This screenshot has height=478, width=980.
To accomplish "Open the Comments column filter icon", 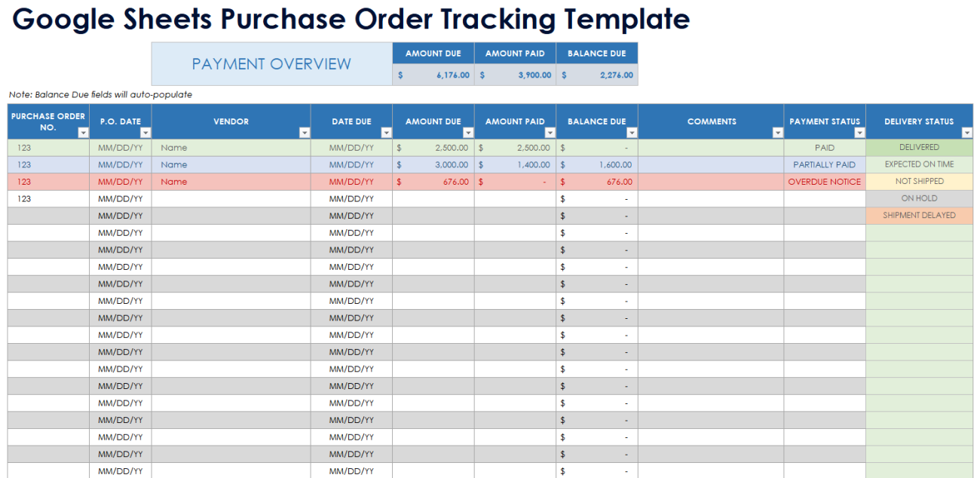I will [x=777, y=132].
